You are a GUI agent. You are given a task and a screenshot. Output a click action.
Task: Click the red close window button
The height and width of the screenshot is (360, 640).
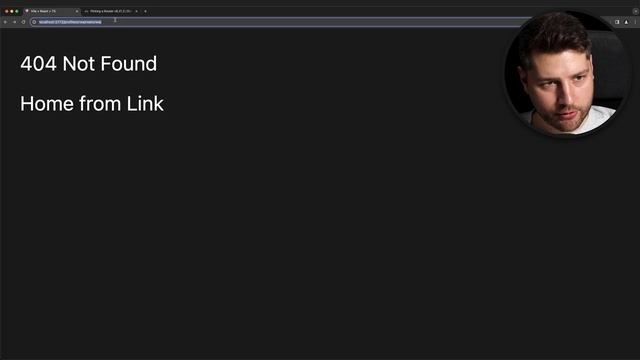click(x=7, y=11)
